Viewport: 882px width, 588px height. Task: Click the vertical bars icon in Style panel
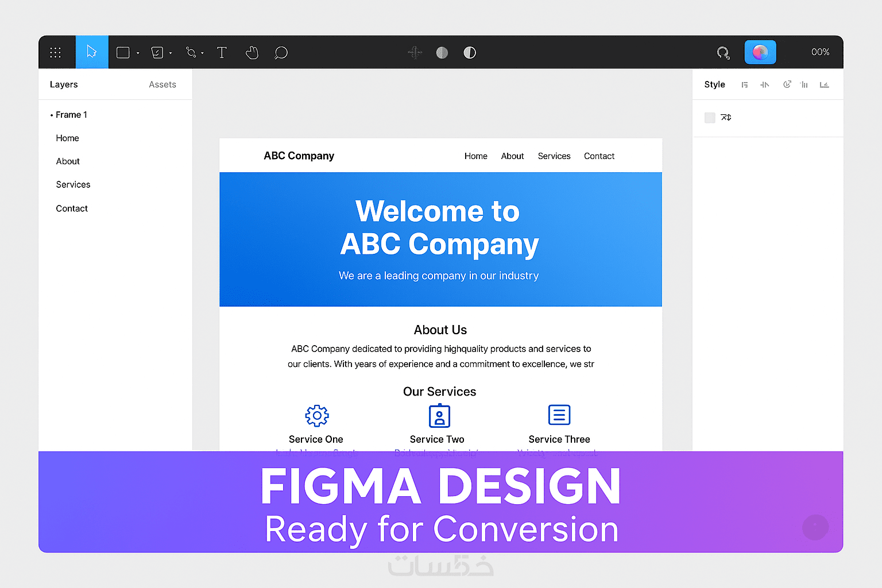point(804,85)
